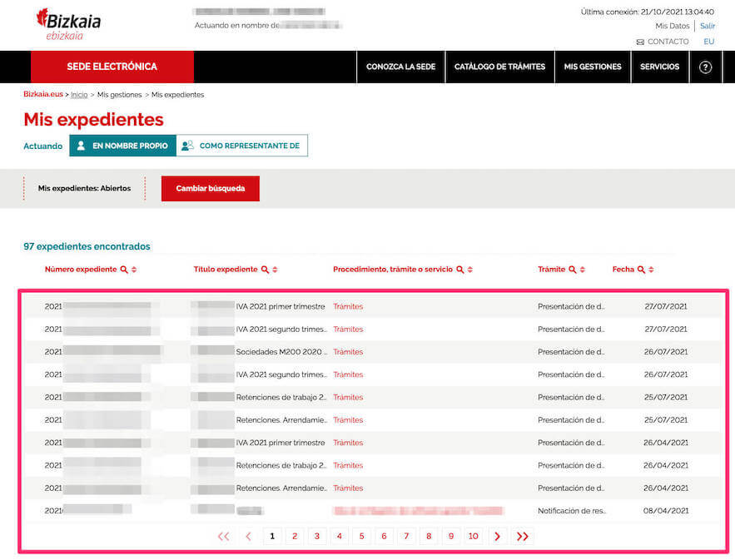Click CONTACTO link
Viewport: 735px width, 560px height.
pyautogui.click(x=668, y=42)
